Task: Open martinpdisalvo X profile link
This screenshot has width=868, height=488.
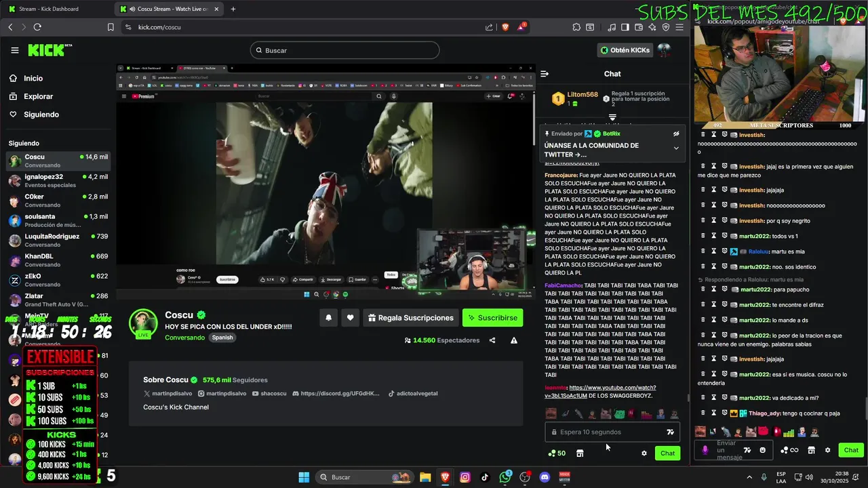Action: 167,394
